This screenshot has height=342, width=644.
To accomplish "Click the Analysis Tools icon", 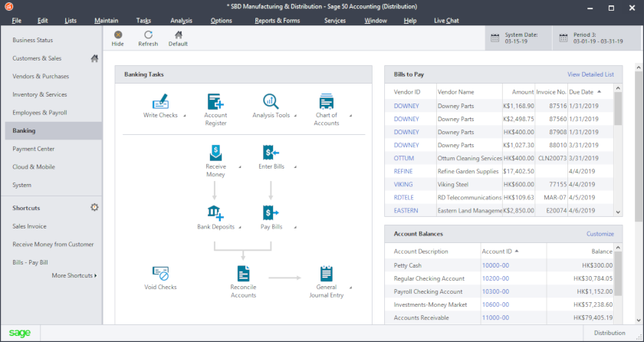I will click(271, 101).
